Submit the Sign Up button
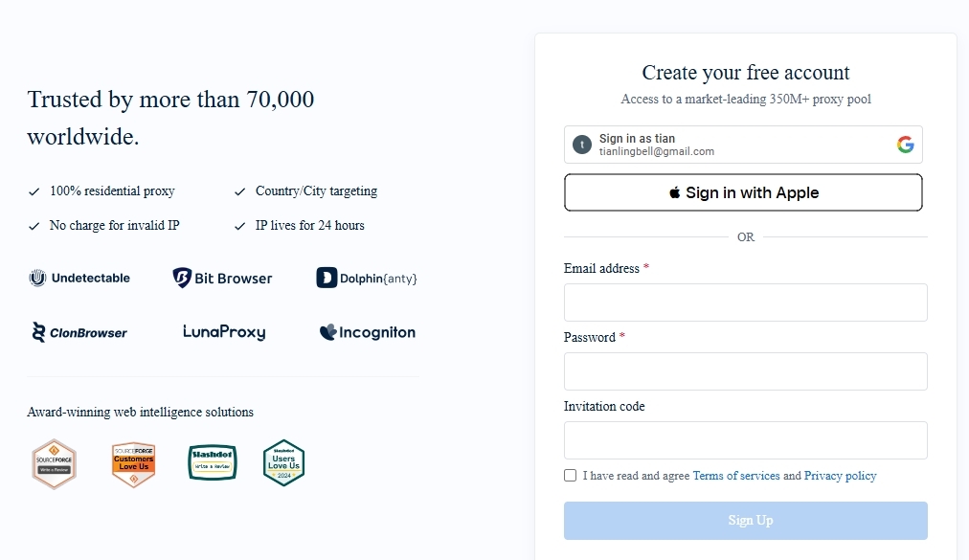 pyautogui.click(x=745, y=521)
